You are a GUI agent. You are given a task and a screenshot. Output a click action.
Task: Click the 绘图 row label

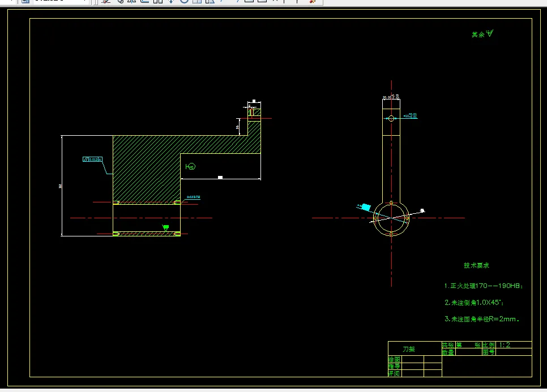click(394, 359)
